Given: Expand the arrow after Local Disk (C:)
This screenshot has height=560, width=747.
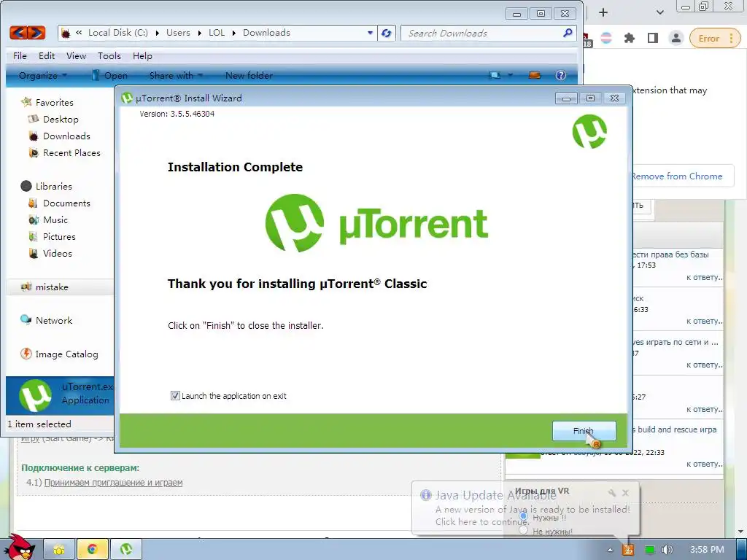Looking at the screenshot, I should tap(158, 33).
